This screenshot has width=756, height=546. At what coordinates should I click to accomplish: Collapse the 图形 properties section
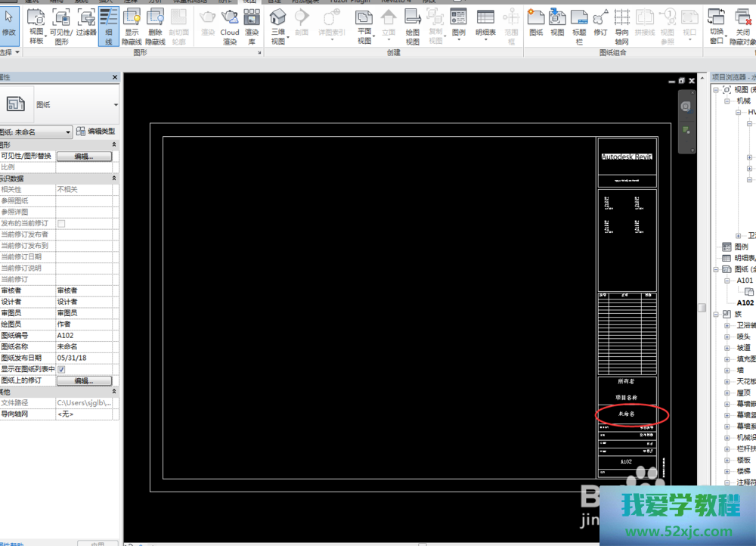pyautogui.click(x=114, y=144)
